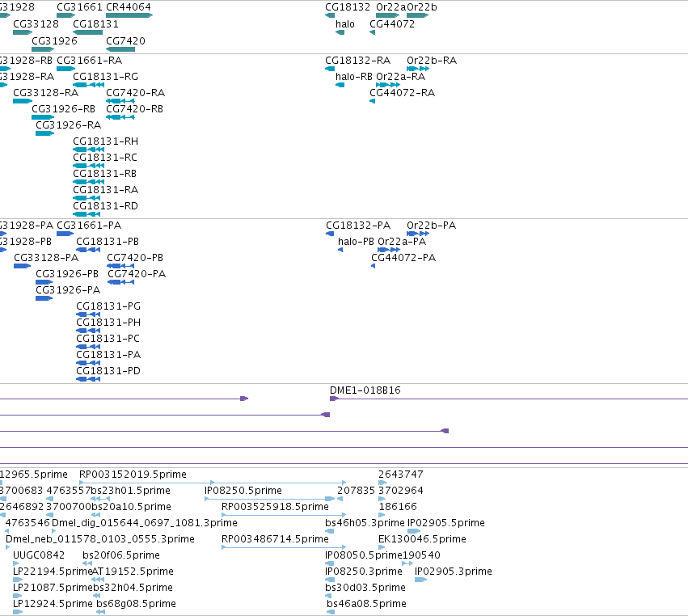Click the CG18131-RC transcript label
The width and height of the screenshot is (688, 616).
pos(105,158)
